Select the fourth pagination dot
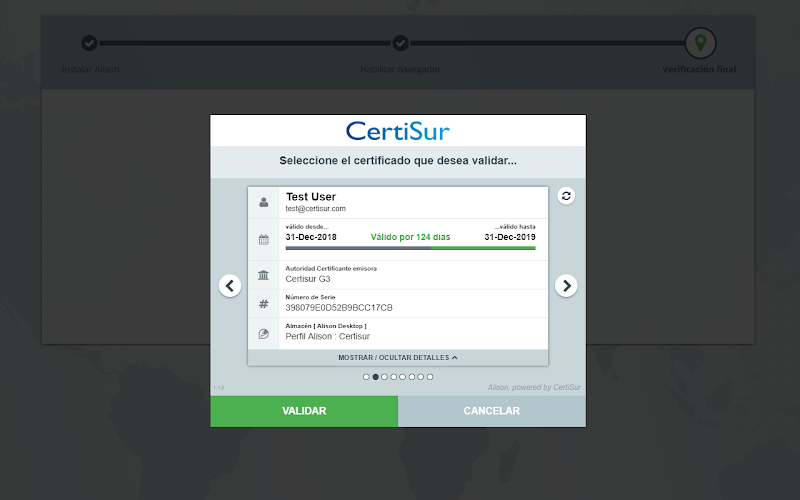 coord(393,377)
